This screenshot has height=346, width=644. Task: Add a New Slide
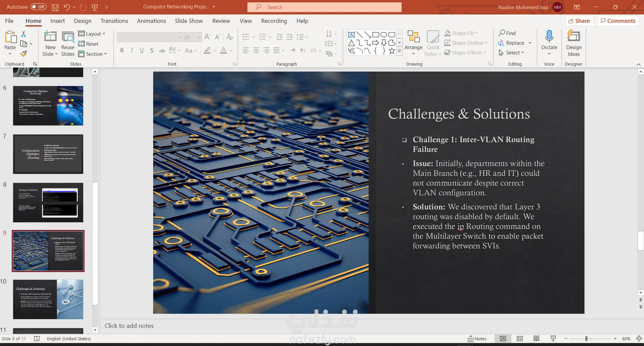(50, 43)
